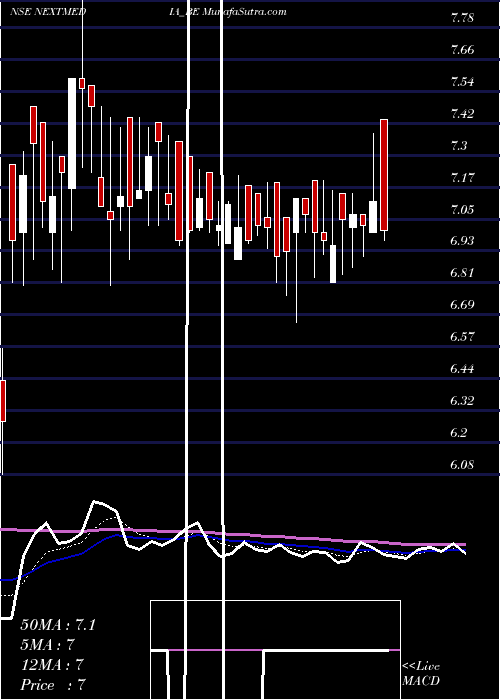Click the 6.2 price axis label
The image size is (500, 700).
459,433
